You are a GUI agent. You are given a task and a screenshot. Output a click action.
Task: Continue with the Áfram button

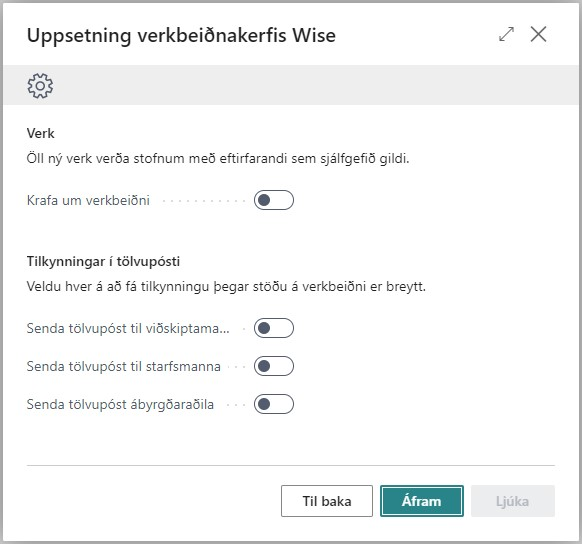click(422, 501)
